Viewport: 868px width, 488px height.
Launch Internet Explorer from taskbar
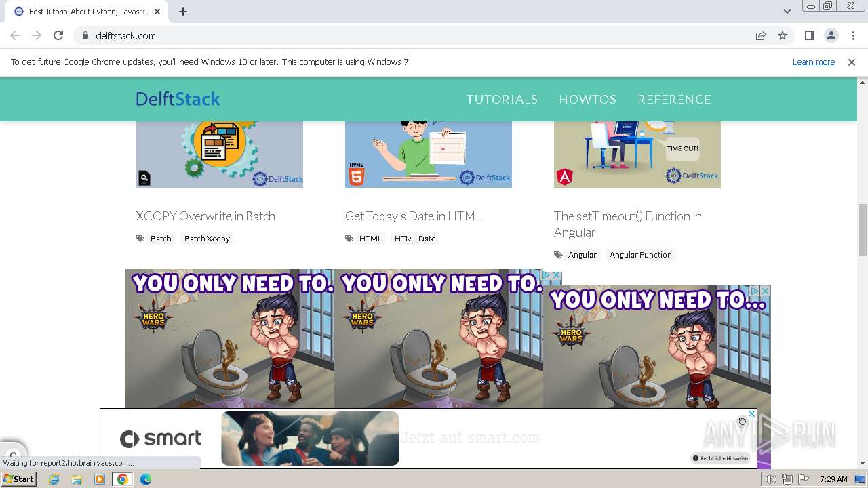coord(54,479)
